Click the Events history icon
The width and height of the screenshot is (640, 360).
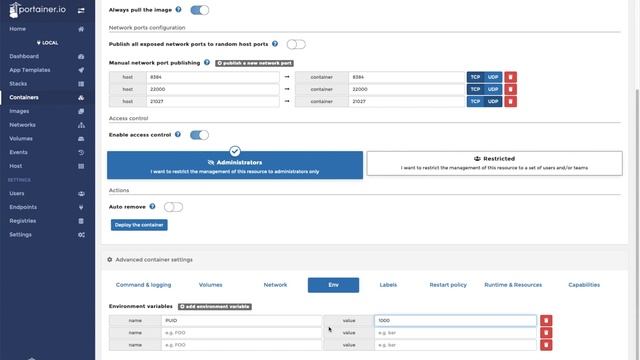81,152
